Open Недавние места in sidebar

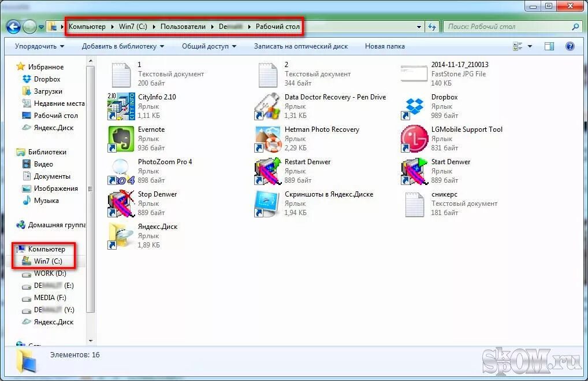[x=59, y=103]
